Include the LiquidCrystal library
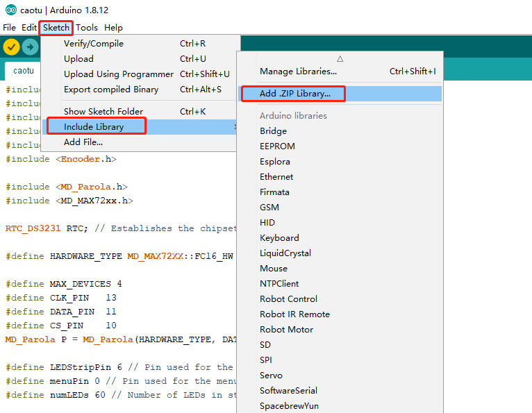Image resolution: width=532 pixels, height=413 pixels. click(x=340, y=253)
